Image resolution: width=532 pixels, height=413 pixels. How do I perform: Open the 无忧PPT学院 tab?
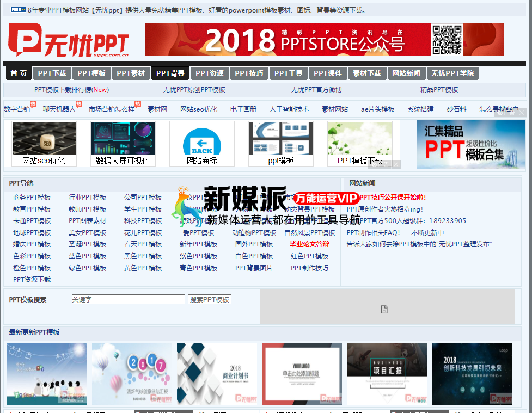coord(452,73)
